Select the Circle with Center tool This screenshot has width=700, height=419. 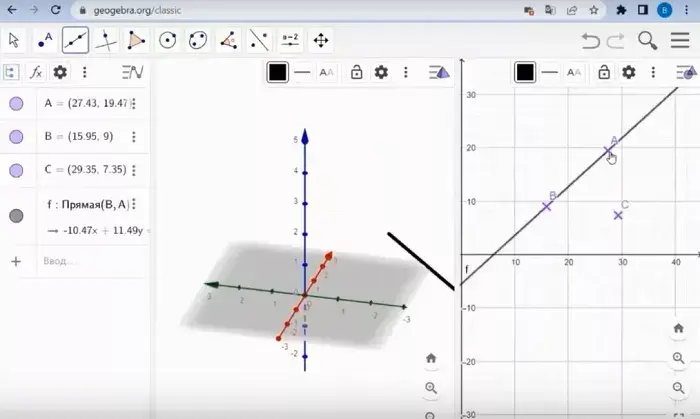tap(168, 41)
